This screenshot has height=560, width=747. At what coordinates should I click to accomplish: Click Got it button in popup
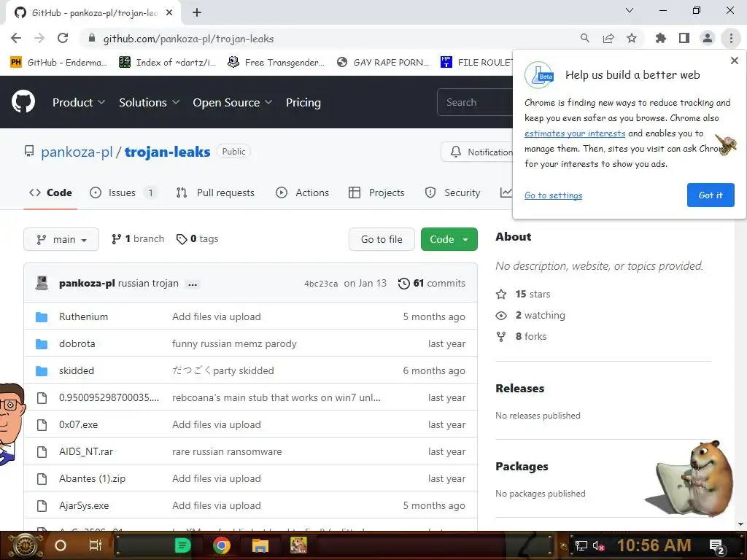click(x=711, y=195)
